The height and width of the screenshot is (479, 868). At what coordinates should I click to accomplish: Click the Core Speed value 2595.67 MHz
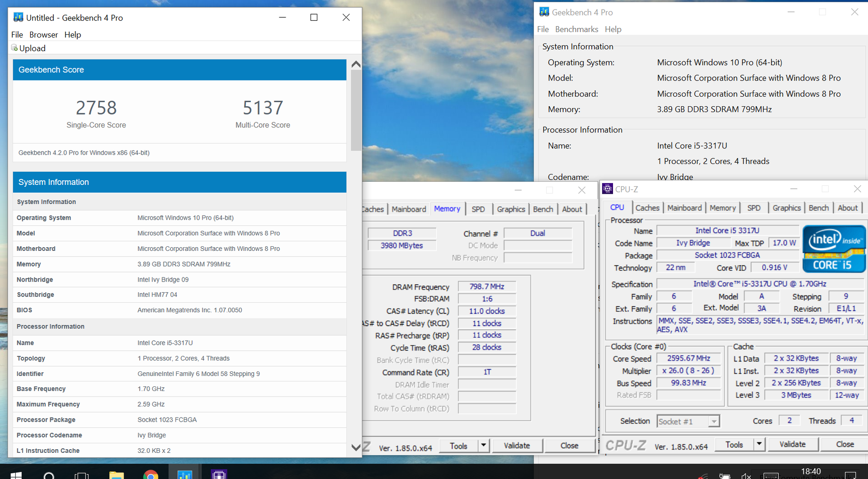[x=689, y=358]
